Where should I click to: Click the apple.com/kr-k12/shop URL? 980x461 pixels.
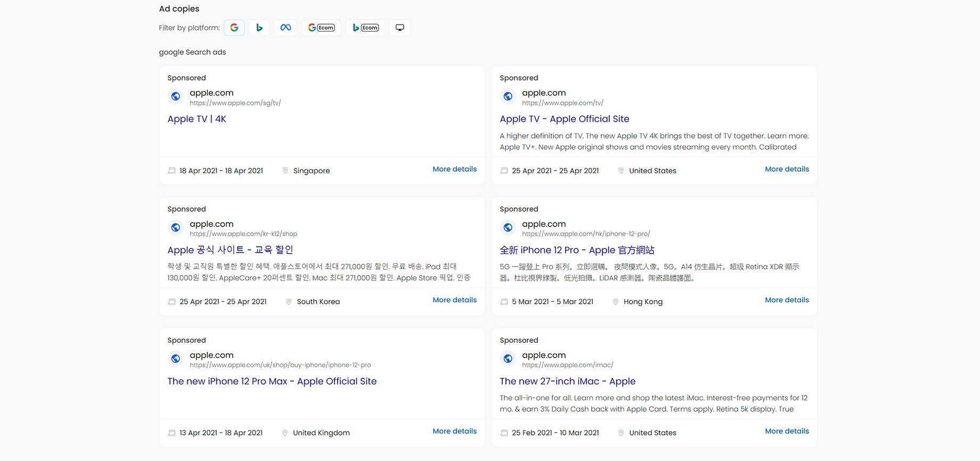click(243, 234)
